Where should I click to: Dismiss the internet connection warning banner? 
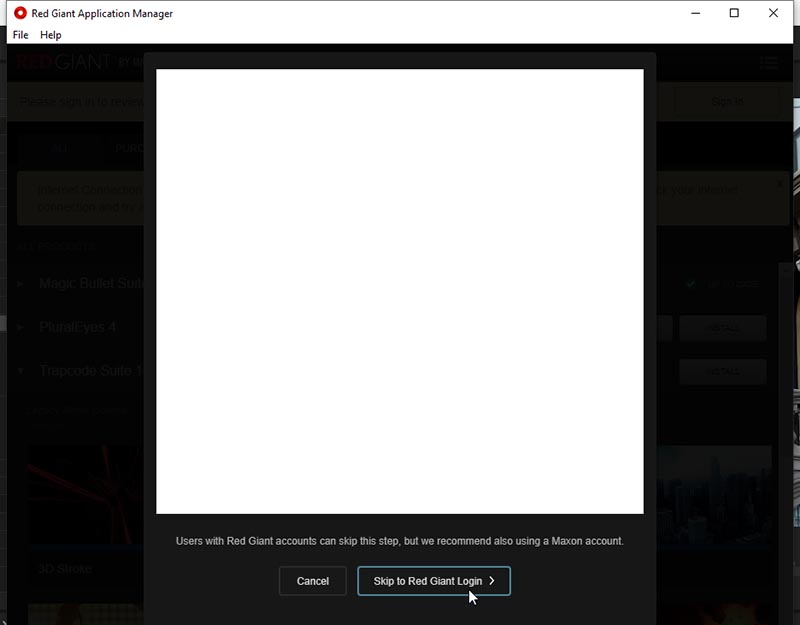pyautogui.click(x=780, y=184)
